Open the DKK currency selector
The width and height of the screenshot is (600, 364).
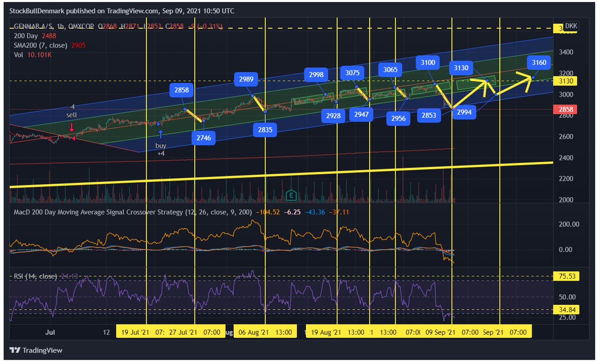(571, 26)
